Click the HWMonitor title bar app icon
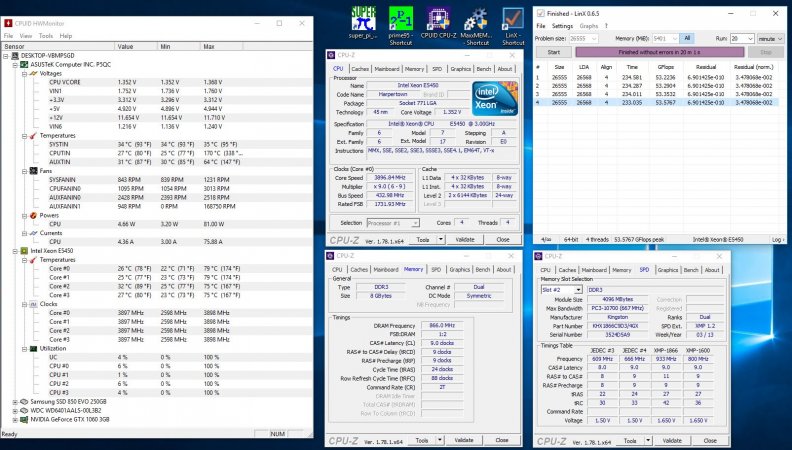Screen dimensions: 792x450 tap(8, 23)
